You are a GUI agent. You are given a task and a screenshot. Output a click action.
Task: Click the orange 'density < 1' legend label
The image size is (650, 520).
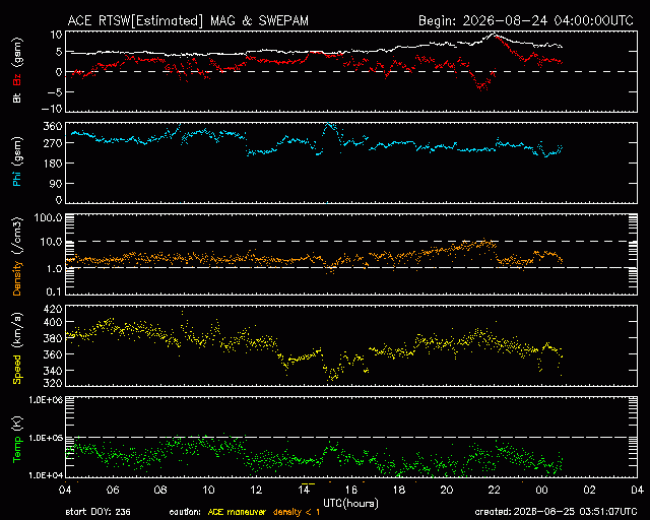[x=296, y=512]
